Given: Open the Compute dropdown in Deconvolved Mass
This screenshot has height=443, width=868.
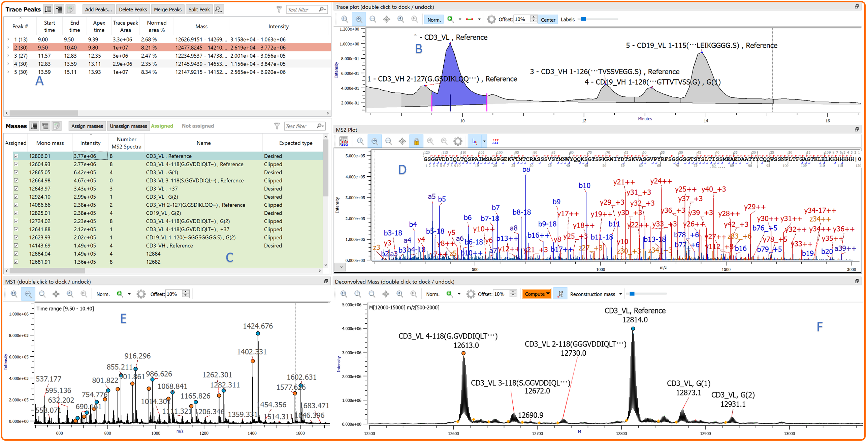Looking at the screenshot, I should [548, 294].
